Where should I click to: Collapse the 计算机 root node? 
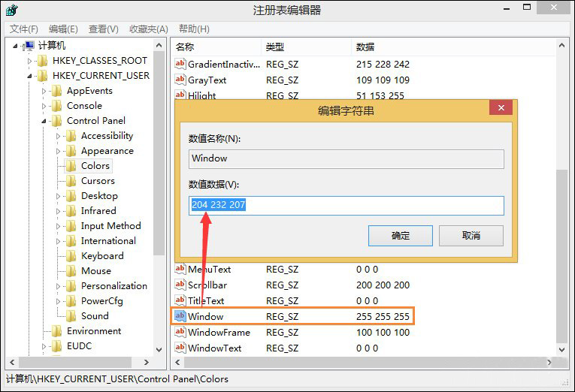click(x=15, y=46)
